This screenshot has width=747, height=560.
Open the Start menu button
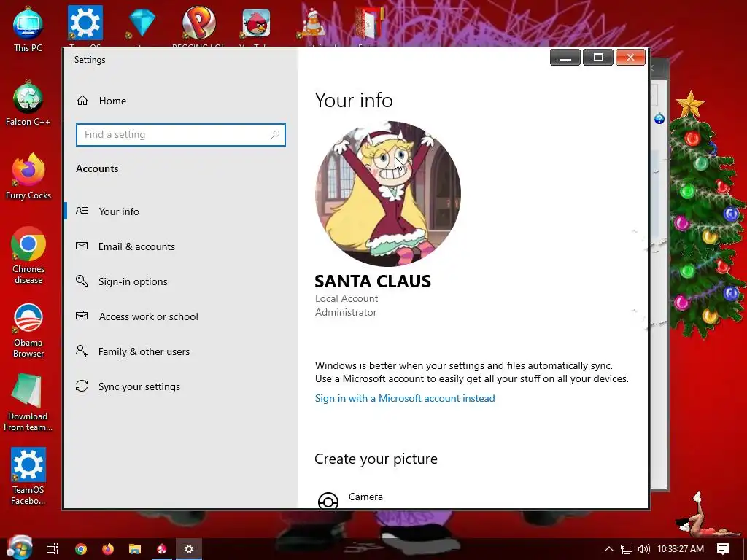pos(19,548)
